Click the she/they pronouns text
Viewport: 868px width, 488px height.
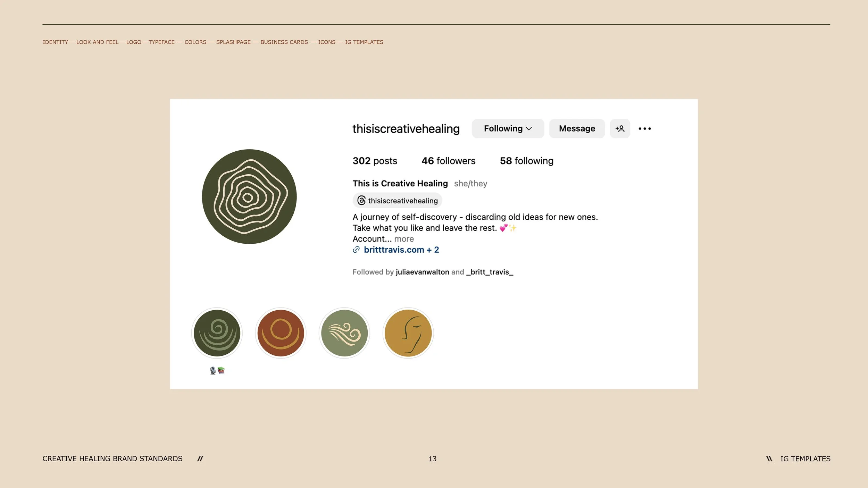[470, 183]
